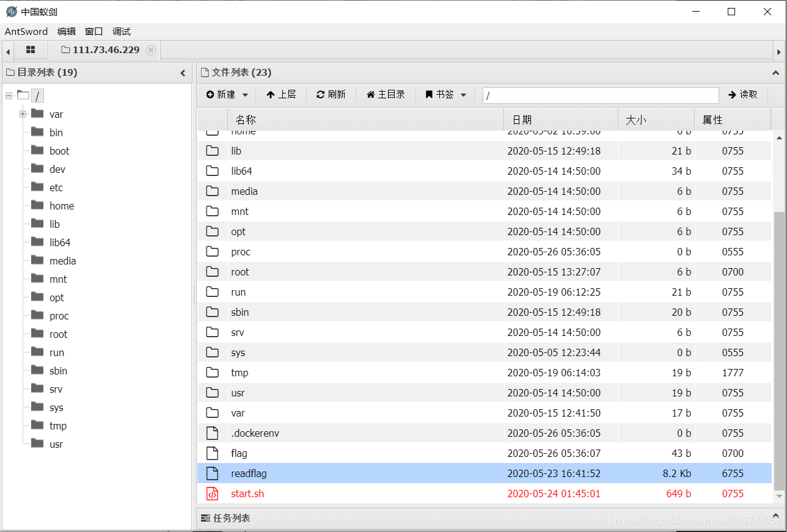787x532 pixels.
Task: Open the readflag file entry
Action: point(248,473)
